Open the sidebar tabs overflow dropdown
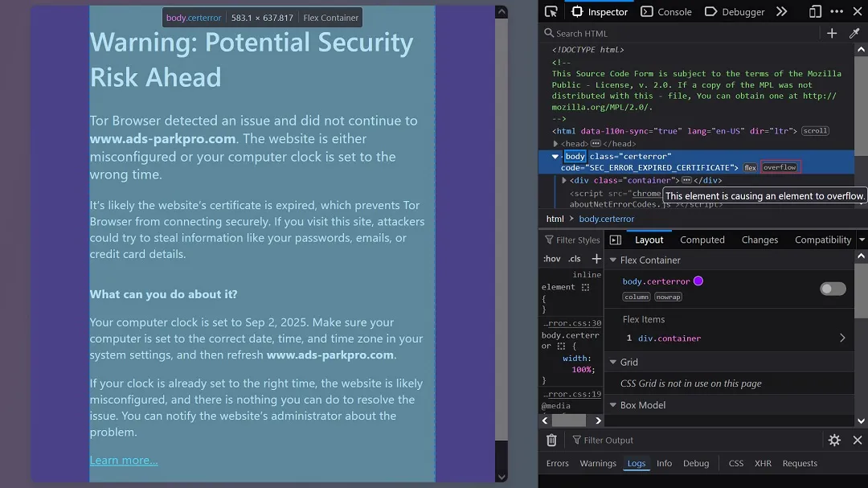The height and width of the screenshot is (488, 868). (862, 240)
